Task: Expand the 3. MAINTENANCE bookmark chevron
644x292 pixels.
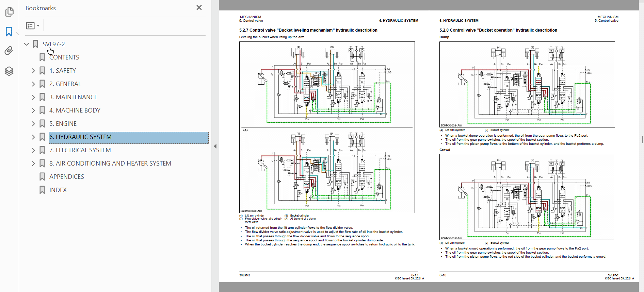Action: pos(33,97)
